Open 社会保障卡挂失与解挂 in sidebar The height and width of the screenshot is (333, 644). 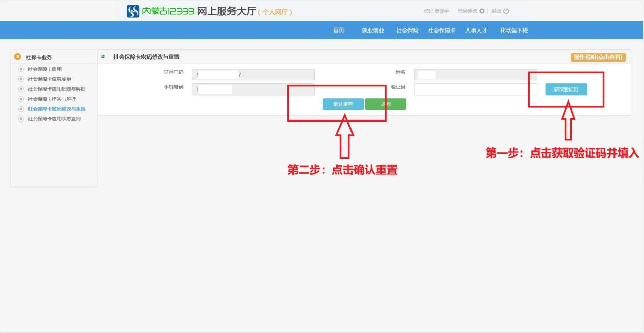[51, 99]
